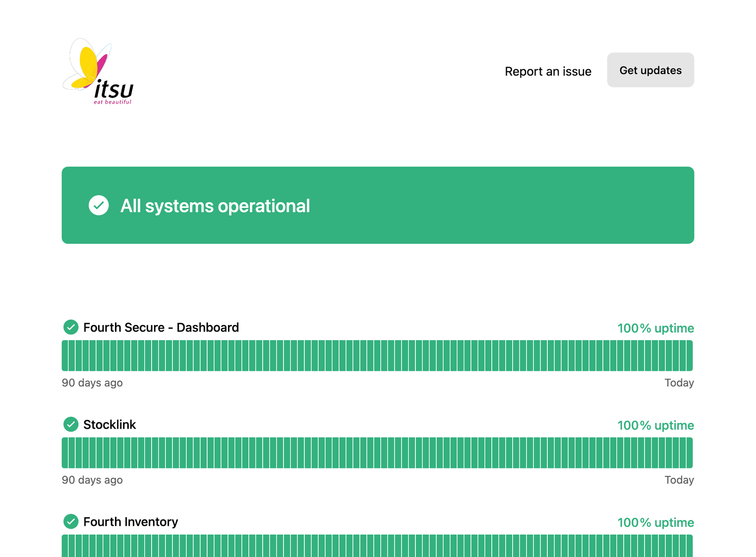Click the Fourth Inventory status checkmark icon

(71, 522)
